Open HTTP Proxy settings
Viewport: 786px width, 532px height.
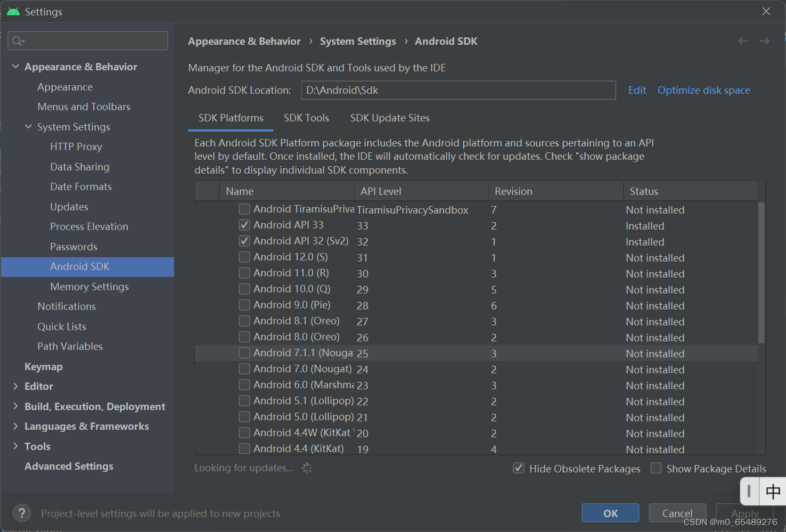(x=76, y=146)
